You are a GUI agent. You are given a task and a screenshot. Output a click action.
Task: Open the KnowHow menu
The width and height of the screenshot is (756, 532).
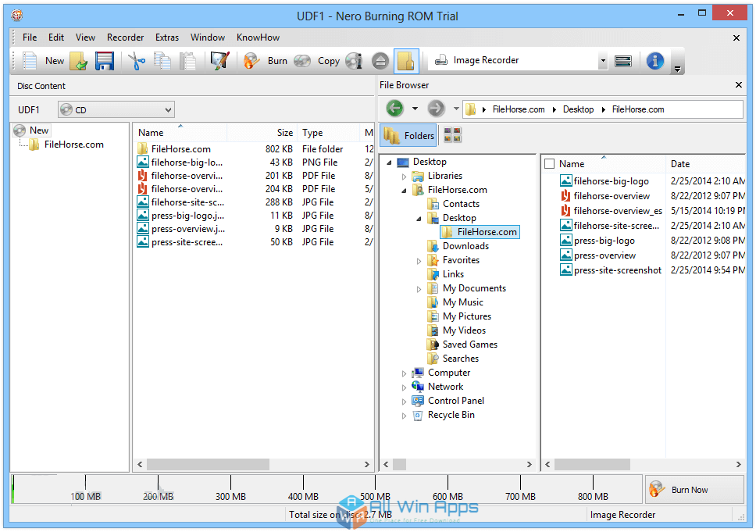pyautogui.click(x=258, y=37)
